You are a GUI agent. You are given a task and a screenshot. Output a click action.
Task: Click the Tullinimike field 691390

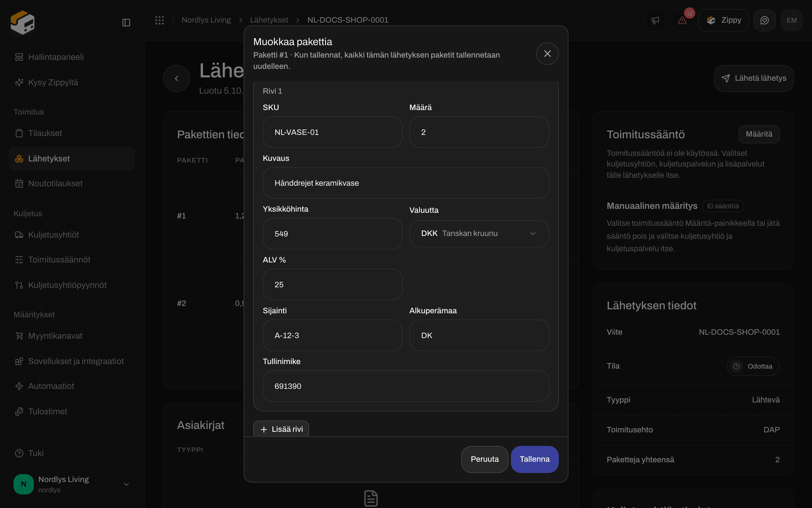point(406,386)
